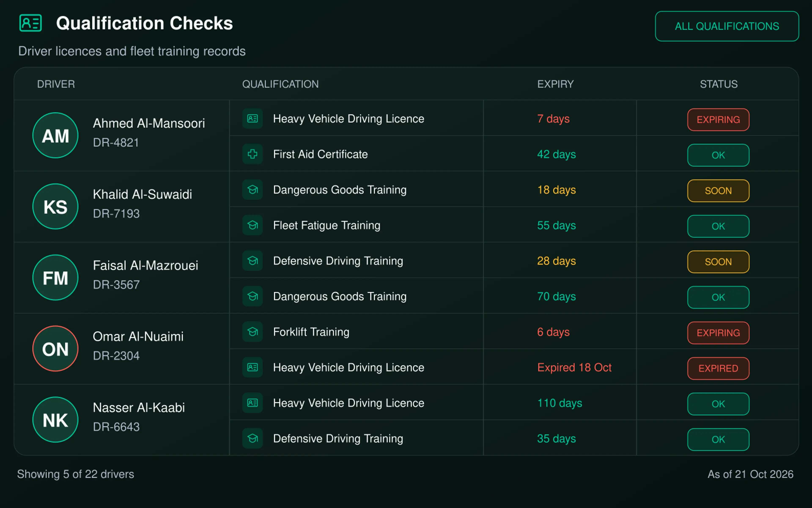Click the name Khalid Al-Suwaidi
The image size is (812, 508).
coord(143,194)
